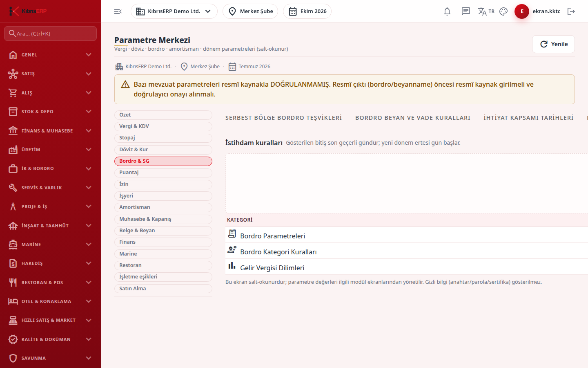The height and width of the screenshot is (368, 588).
Task: Expand OTEL & KONAKLAMA chevron
Action: tap(89, 301)
